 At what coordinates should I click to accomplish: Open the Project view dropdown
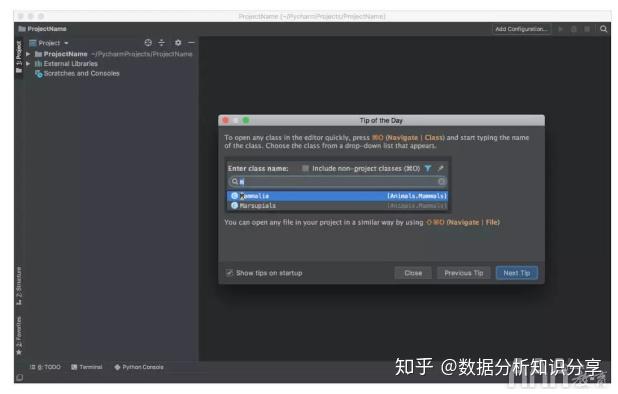click(49, 43)
